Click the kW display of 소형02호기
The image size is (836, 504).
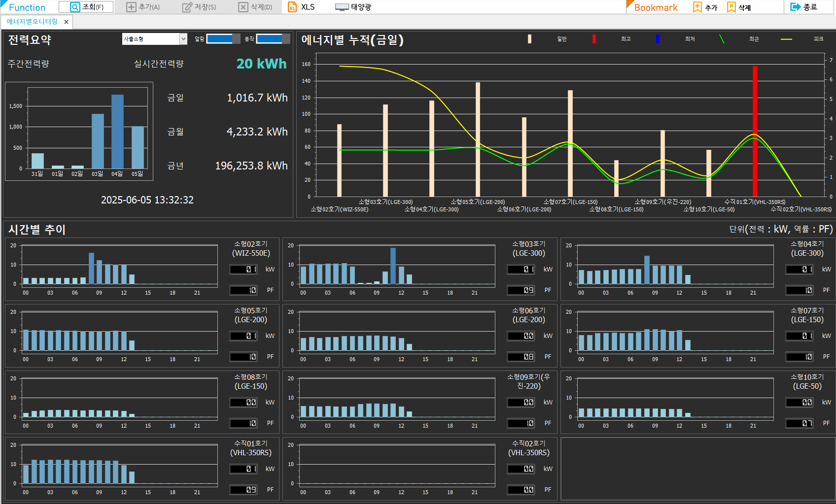click(244, 269)
